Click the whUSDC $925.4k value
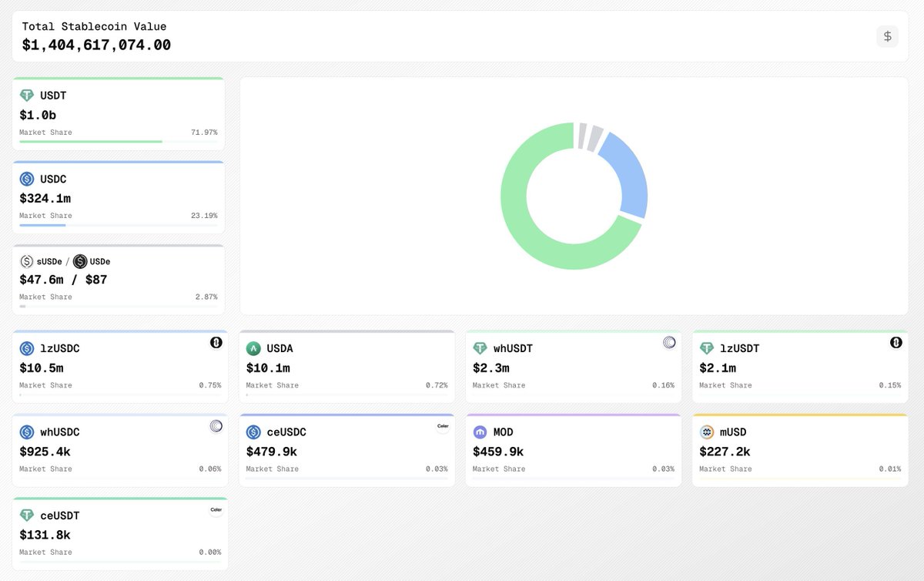 click(45, 452)
